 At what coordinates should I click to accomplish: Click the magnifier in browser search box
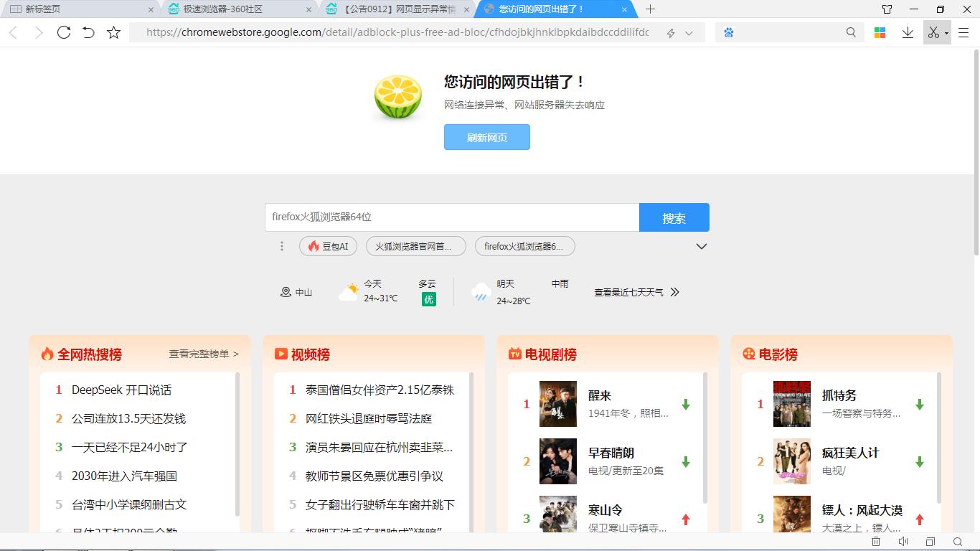(851, 32)
